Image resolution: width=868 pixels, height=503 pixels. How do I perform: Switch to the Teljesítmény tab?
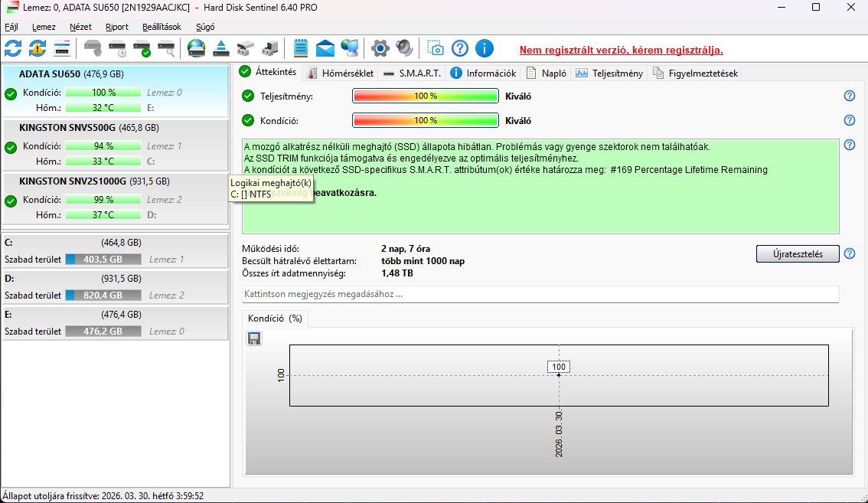609,73
